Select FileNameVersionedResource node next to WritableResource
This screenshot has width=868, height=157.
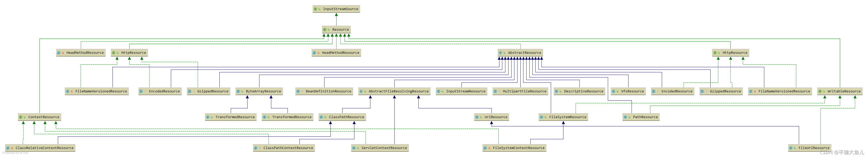(x=780, y=91)
